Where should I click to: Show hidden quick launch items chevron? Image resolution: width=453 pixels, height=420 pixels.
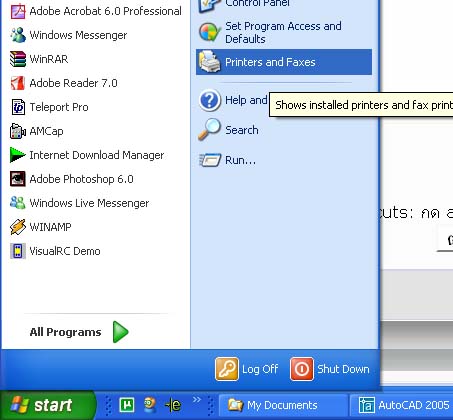pos(197,399)
